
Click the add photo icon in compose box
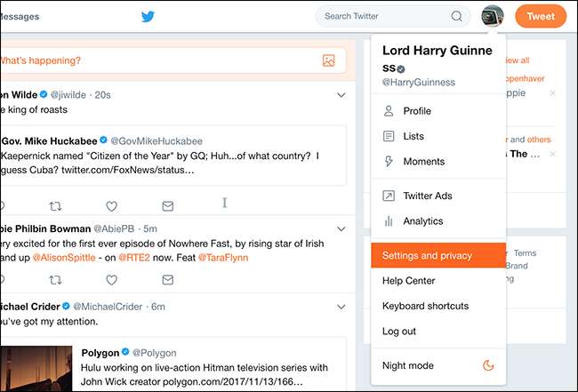pos(329,60)
